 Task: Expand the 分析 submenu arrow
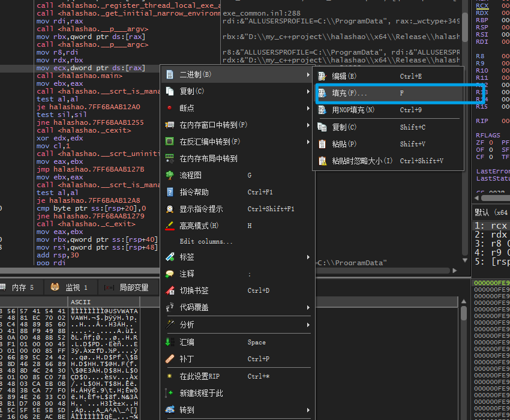coord(308,325)
